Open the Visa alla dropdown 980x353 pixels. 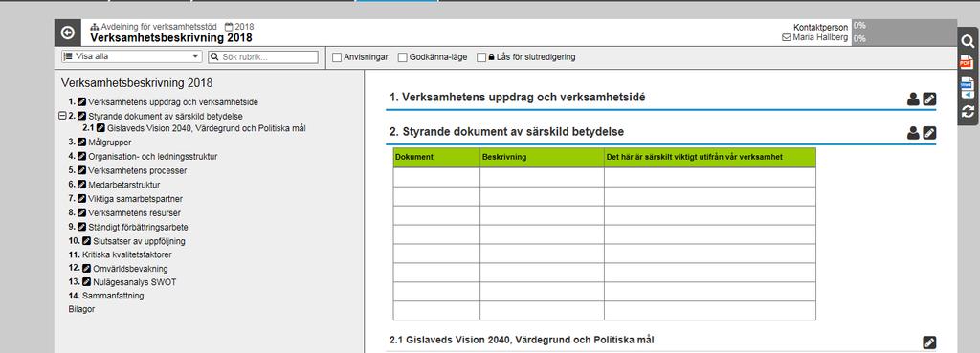[131, 56]
